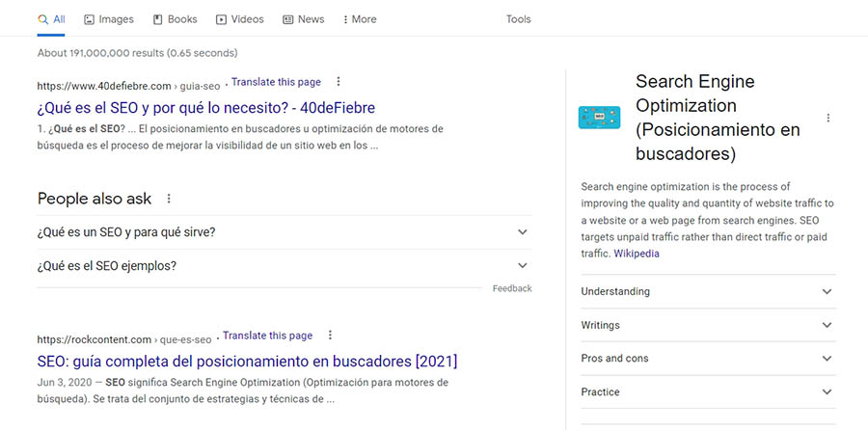Open knowledge panel three-dot options menu
Image resolution: width=868 pixels, height=430 pixels.
[x=827, y=119]
